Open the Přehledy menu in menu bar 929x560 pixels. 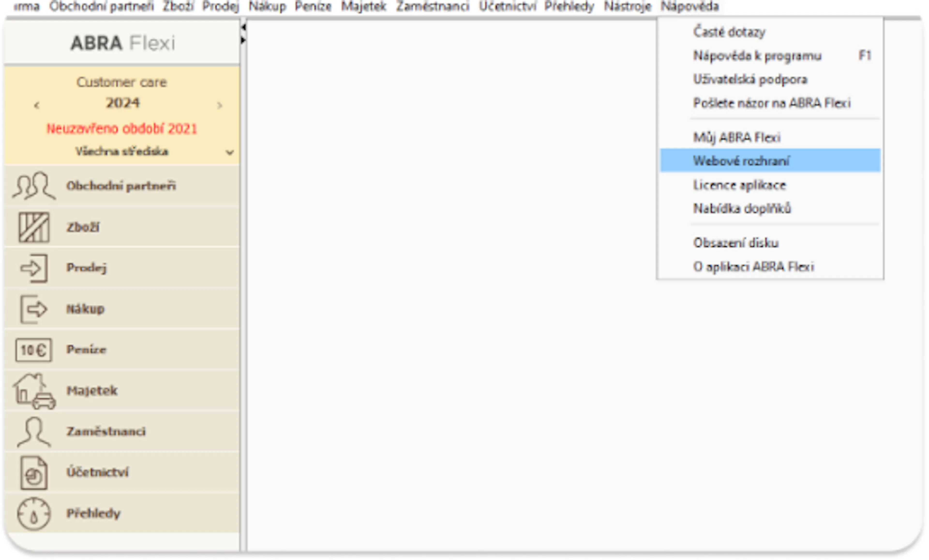pyautogui.click(x=569, y=7)
